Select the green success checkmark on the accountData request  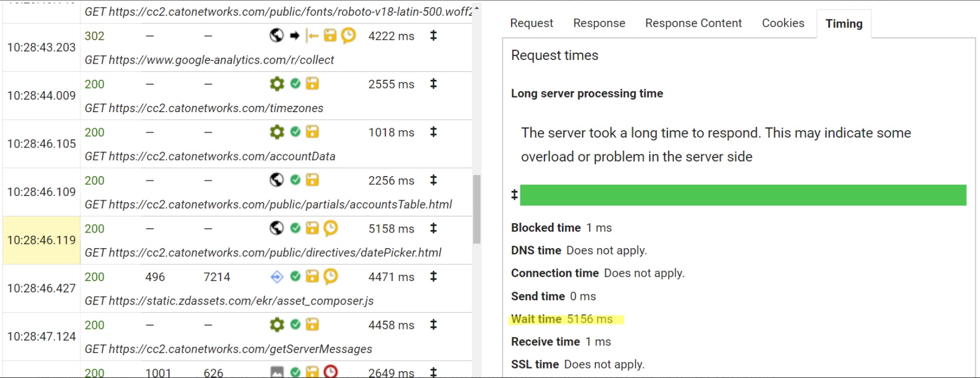tap(294, 132)
